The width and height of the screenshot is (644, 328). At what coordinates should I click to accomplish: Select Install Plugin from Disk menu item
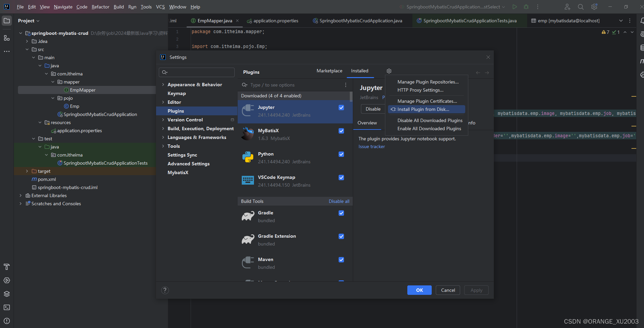coord(427,109)
